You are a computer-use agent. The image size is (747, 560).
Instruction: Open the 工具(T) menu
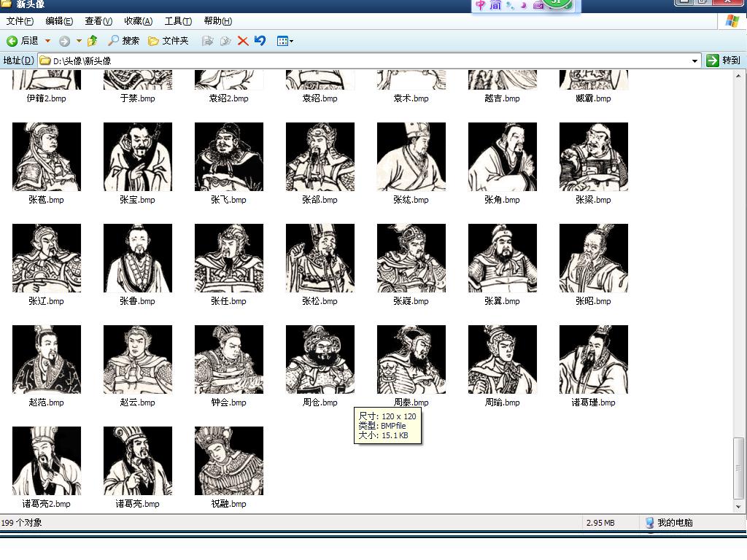pos(178,21)
